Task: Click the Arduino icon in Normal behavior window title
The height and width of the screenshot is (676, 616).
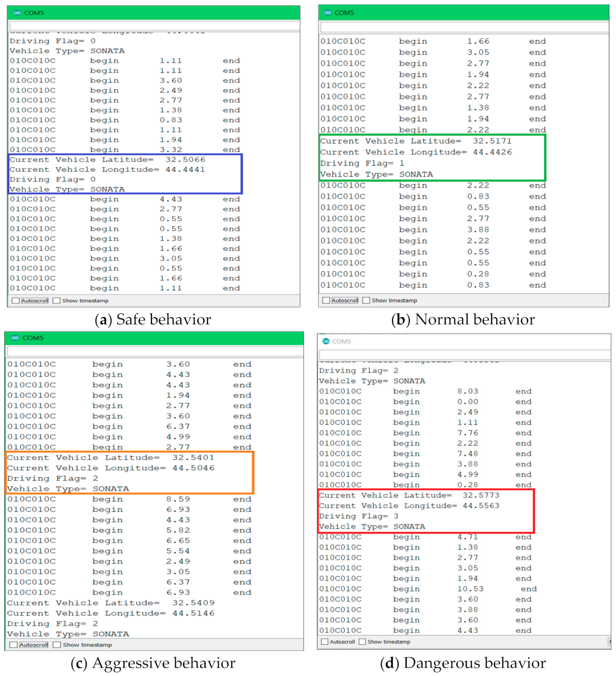Action: tap(327, 13)
